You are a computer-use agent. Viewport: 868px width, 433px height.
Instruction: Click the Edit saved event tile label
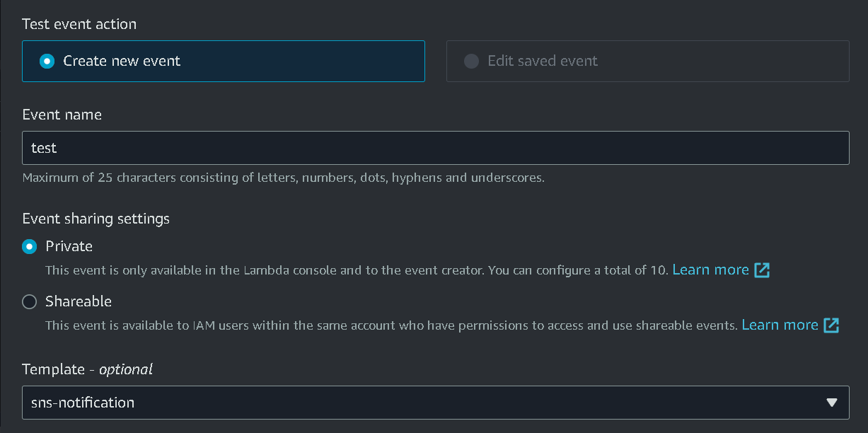tap(543, 62)
